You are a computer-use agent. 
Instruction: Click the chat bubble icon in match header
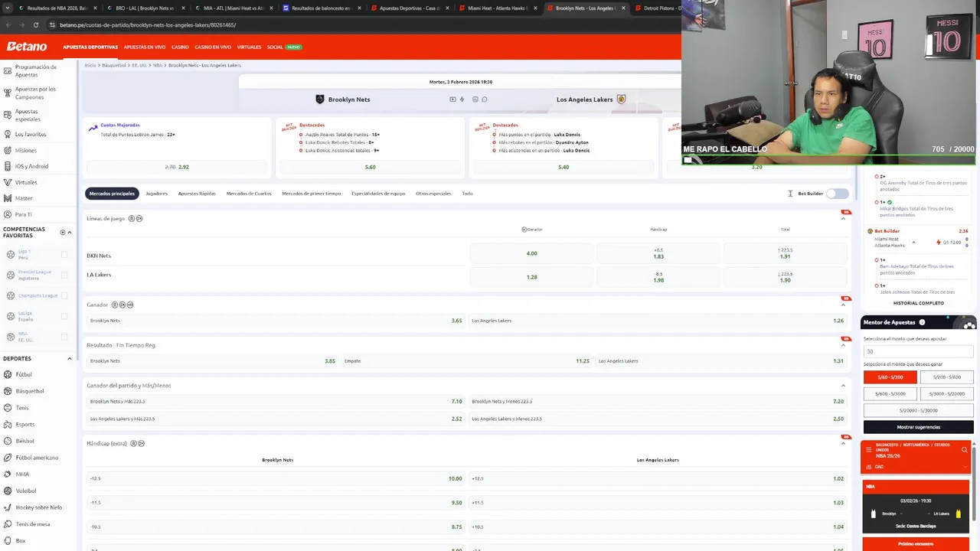(x=485, y=99)
